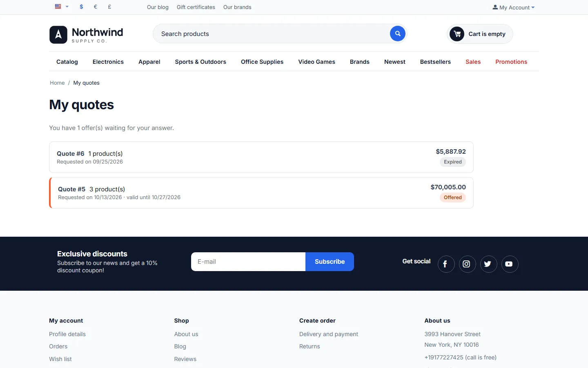Click the Subscribe button

330,262
